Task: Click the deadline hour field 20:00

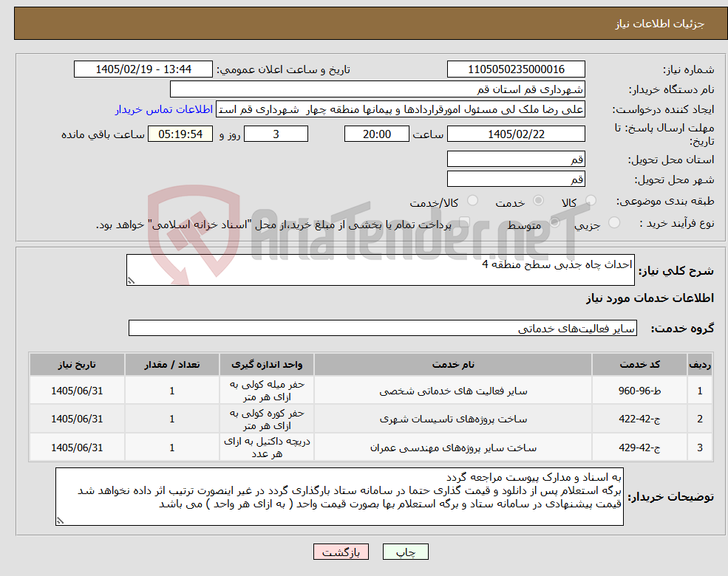Action: 376,134
